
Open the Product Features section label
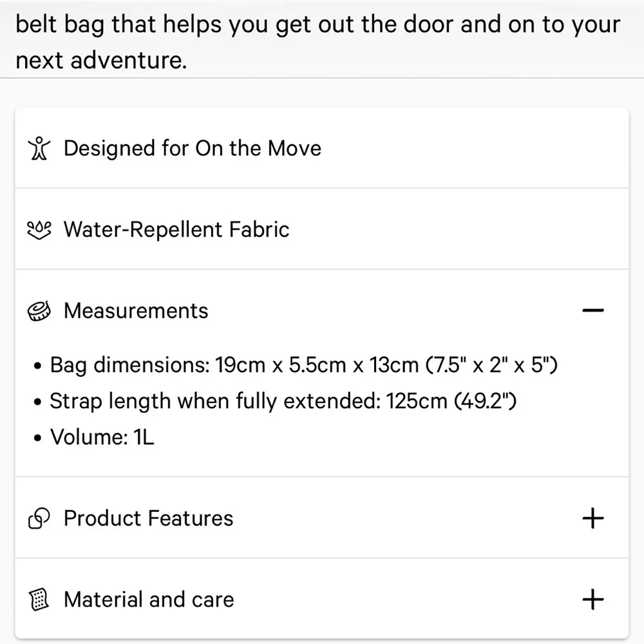[x=148, y=518]
